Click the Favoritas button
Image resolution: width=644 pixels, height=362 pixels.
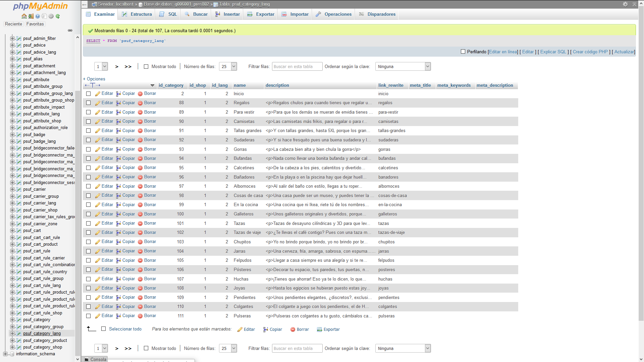[35, 24]
